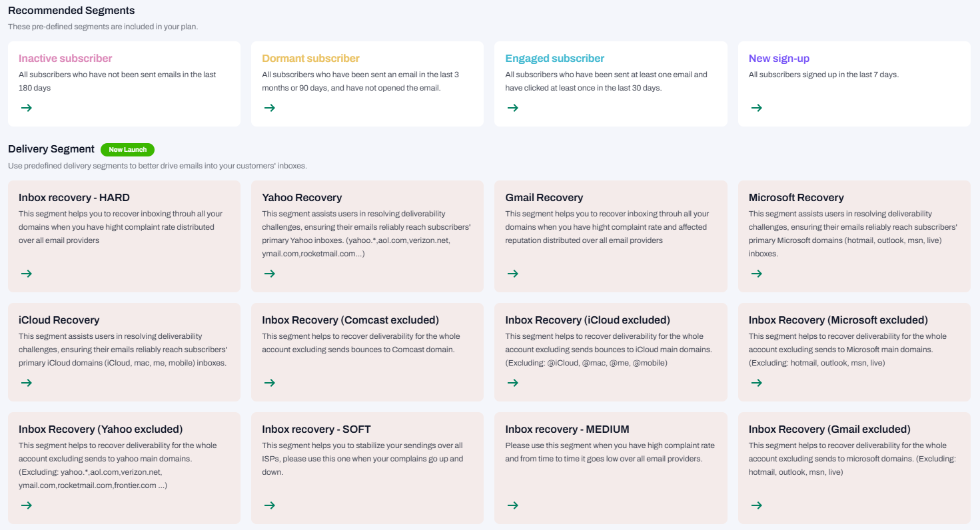Click arrow in Inbox Recovery (Yahoo excluded)
This screenshot has width=980, height=530.
[26, 505]
